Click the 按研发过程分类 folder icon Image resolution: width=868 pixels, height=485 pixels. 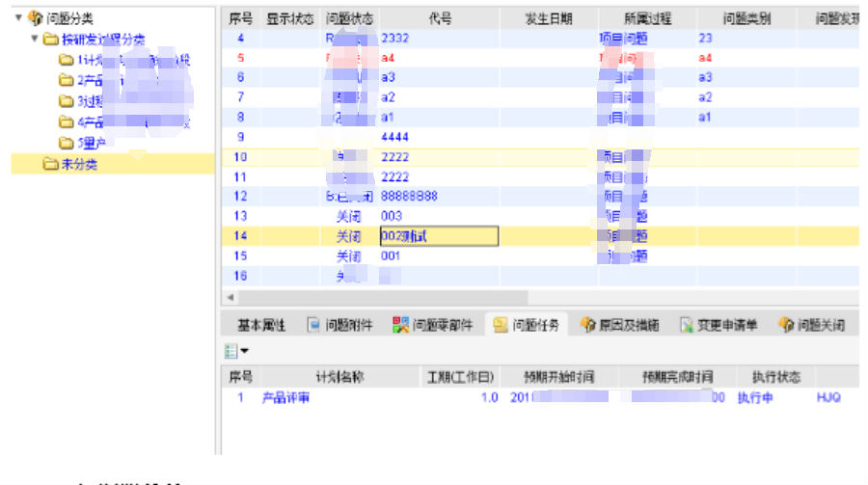tap(50, 40)
